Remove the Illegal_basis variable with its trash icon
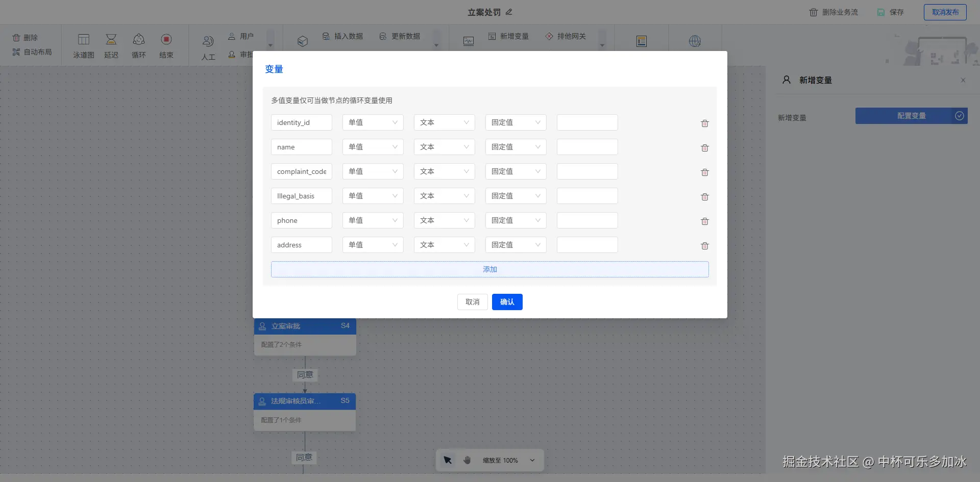 coord(705,196)
